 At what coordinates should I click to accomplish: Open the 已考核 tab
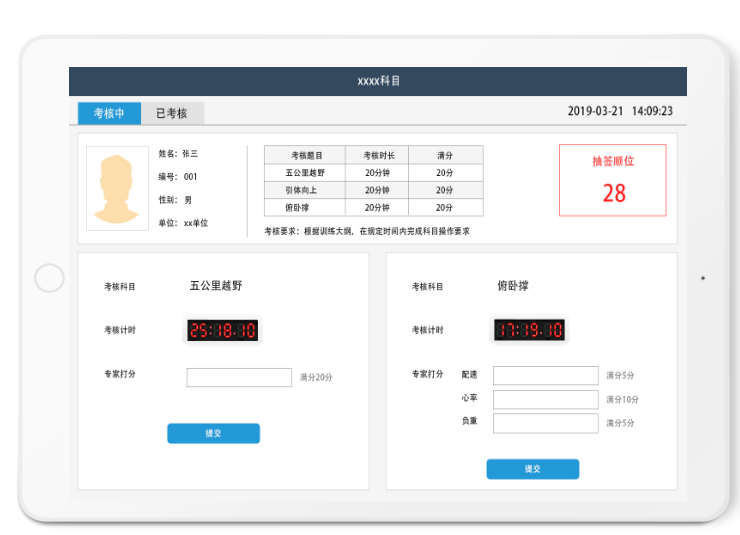click(171, 113)
